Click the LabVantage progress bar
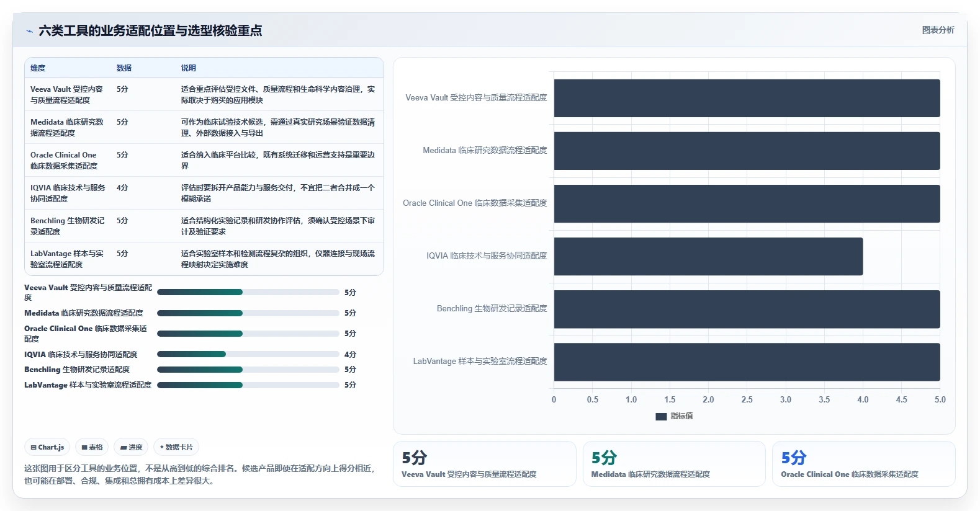 point(248,385)
